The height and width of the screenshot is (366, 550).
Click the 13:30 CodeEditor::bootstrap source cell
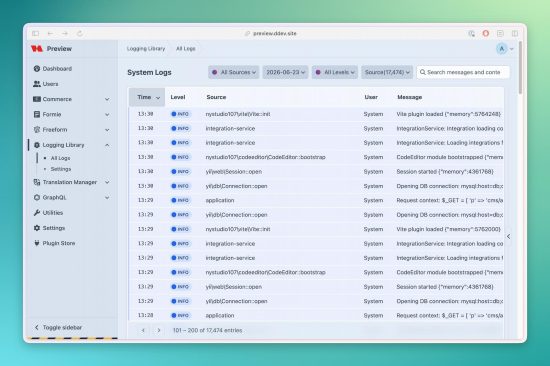266,157
